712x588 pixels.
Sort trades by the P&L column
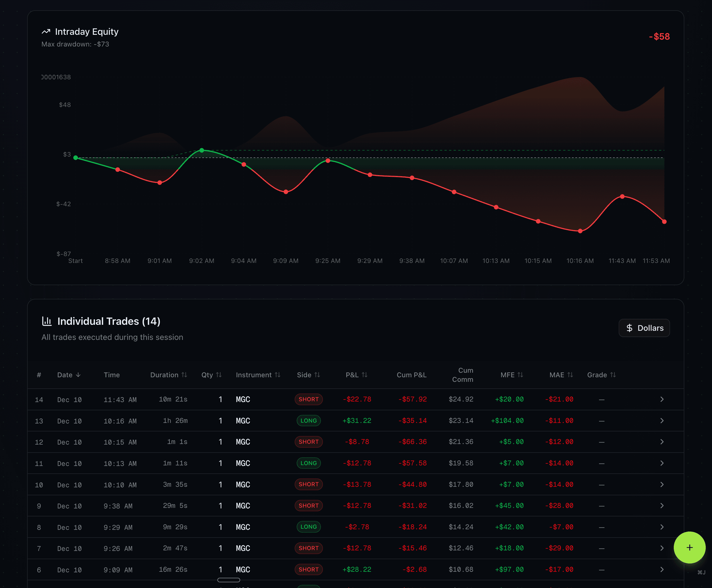click(x=365, y=375)
